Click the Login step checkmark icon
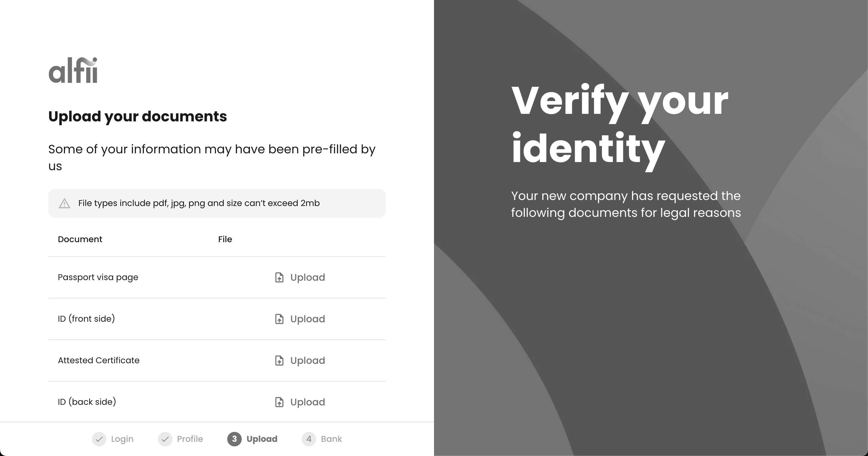Viewport: 868px width, 456px height. coord(99,439)
